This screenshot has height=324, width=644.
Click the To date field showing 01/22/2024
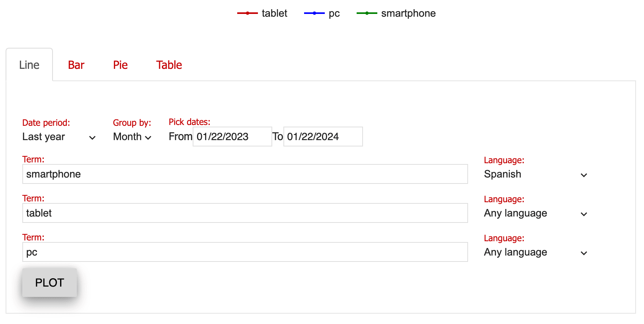pyautogui.click(x=323, y=137)
